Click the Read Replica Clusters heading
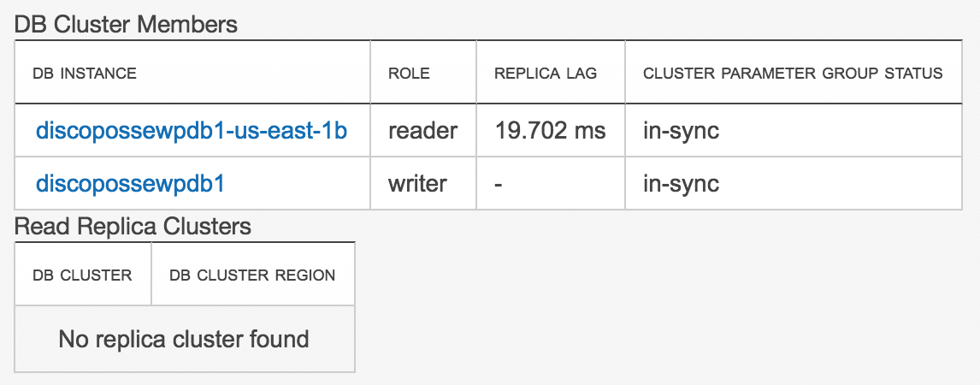This screenshot has width=980, height=385. pyautogui.click(x=133, y=227)
